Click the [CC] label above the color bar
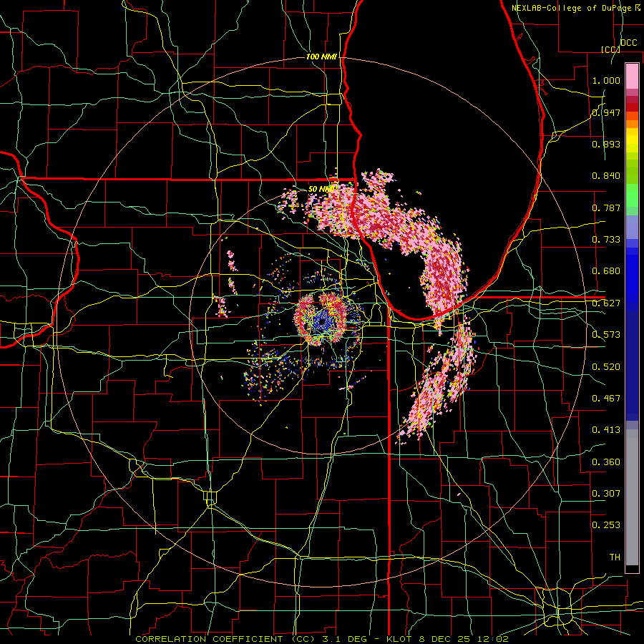 (610, 49)
